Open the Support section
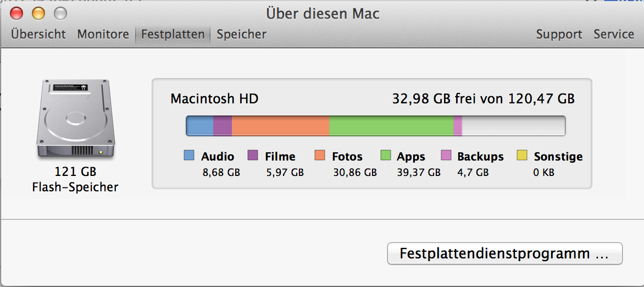The image size is (644, 287). 559,34
